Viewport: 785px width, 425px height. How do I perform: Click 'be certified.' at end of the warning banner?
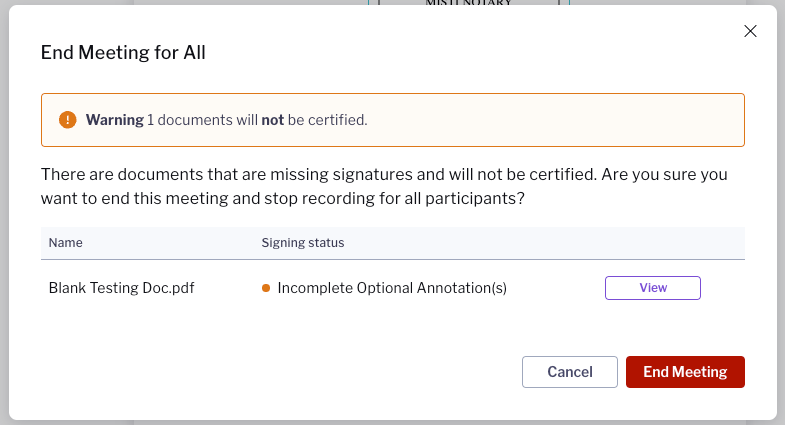[327, 120]
